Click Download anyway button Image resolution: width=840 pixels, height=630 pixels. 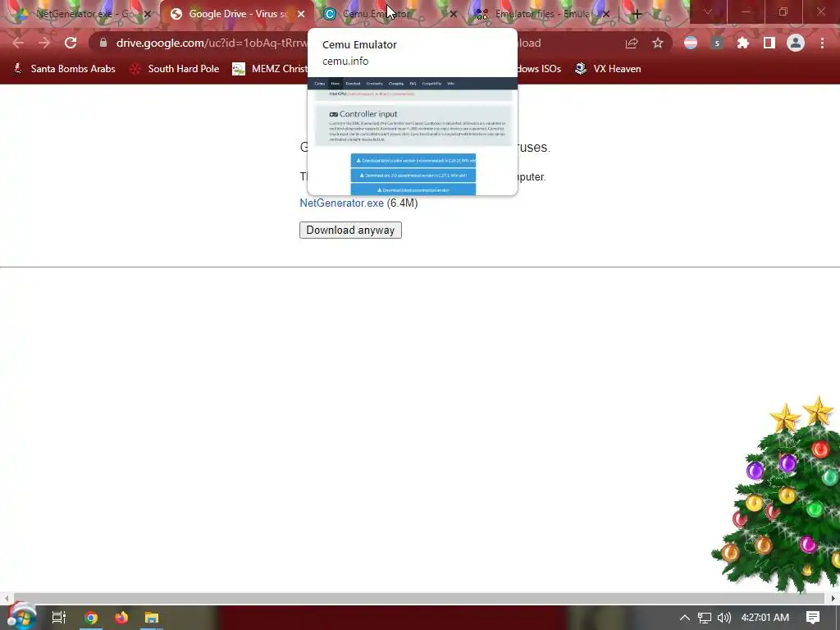[350, 230]
